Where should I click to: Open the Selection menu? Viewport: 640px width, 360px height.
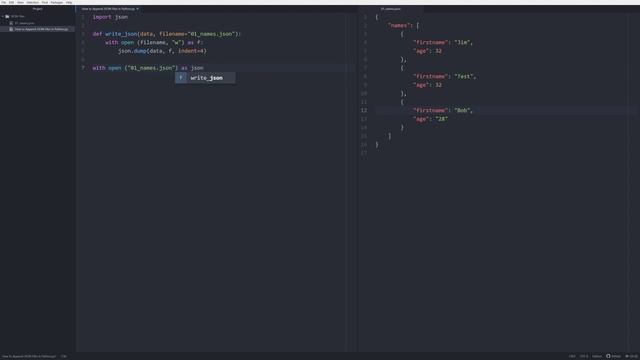33,2
